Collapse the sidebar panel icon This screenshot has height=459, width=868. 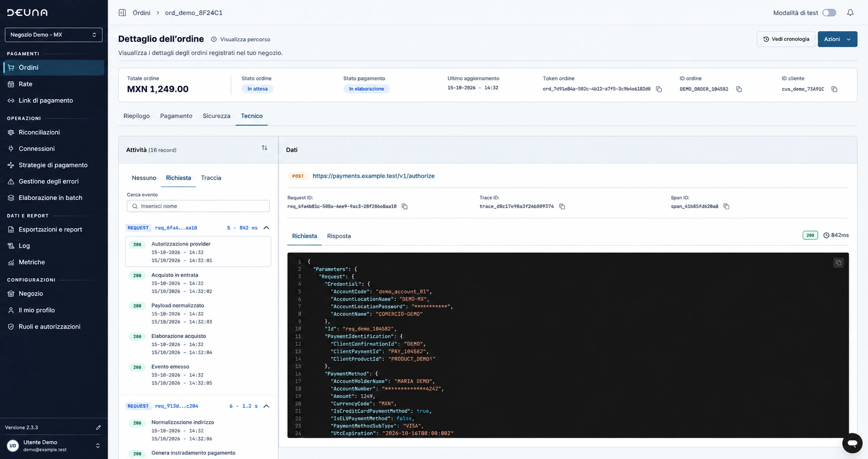click(122, 13)
